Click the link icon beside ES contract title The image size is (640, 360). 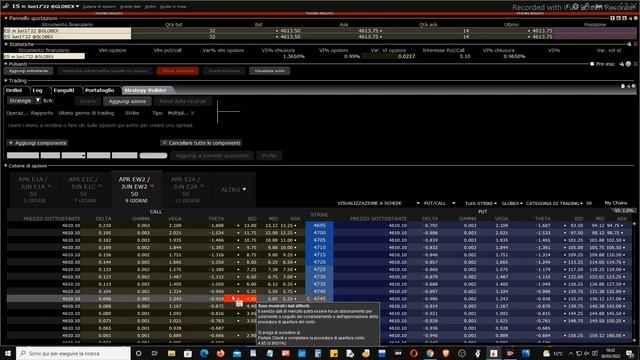point(5,6)
